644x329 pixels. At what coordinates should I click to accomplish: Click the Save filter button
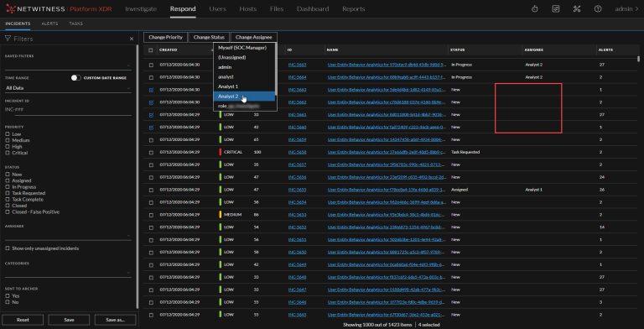pyautogui.click(x=69, y=320)
